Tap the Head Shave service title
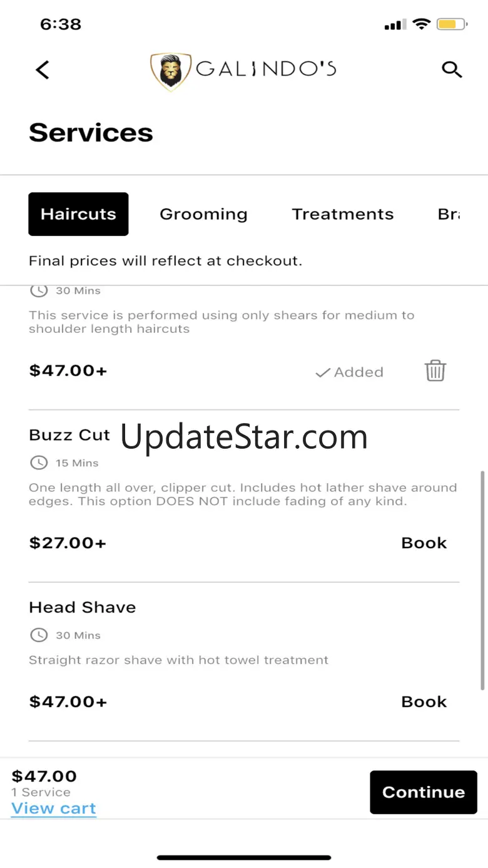Viewport: 488px width, 868px height. pos(83,607)
